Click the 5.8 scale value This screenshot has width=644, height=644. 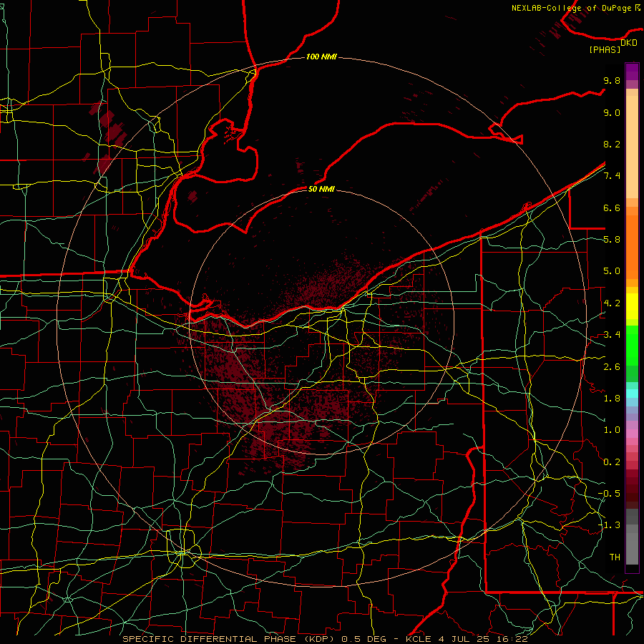612,240
